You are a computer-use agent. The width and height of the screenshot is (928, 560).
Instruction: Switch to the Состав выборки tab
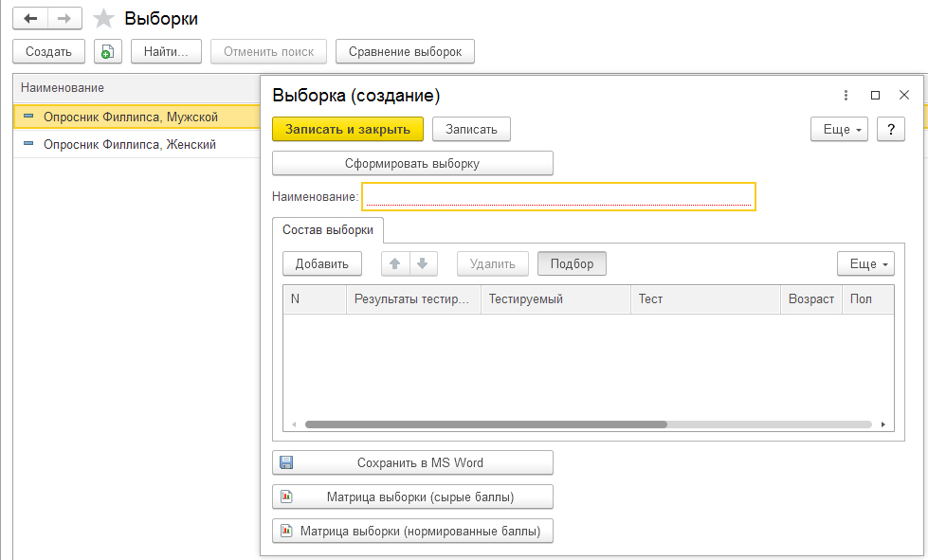pos(328,229)
